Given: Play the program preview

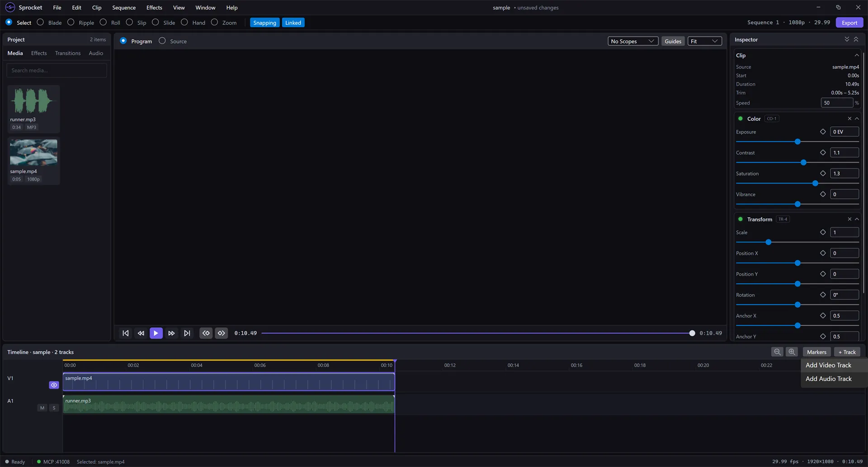Looking at the screenshot, I should pos(156,333).
